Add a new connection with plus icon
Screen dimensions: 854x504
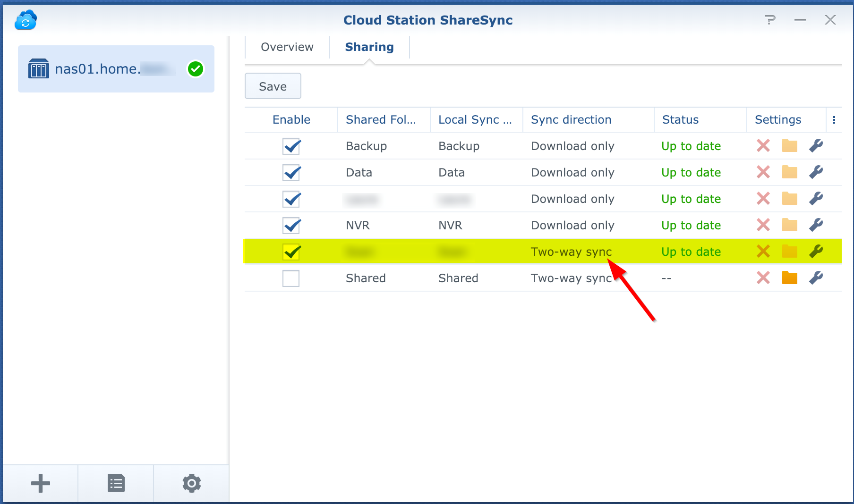click(x=41, y=483)
